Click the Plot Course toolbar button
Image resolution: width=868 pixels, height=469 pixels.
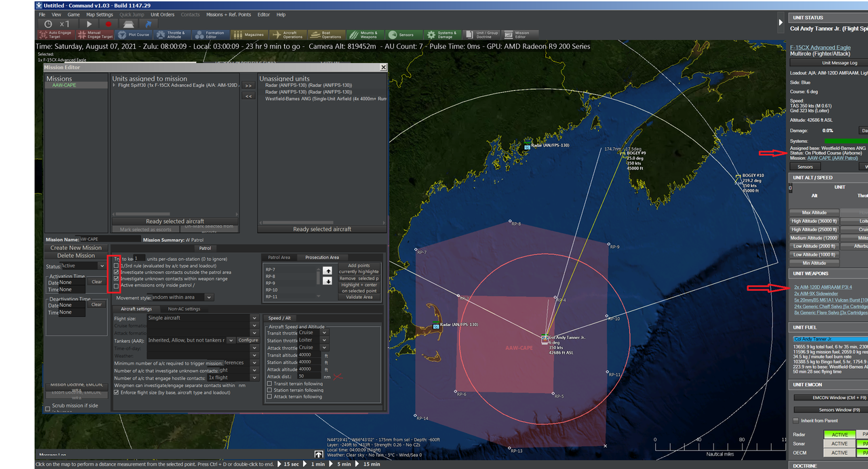[134, 34]
